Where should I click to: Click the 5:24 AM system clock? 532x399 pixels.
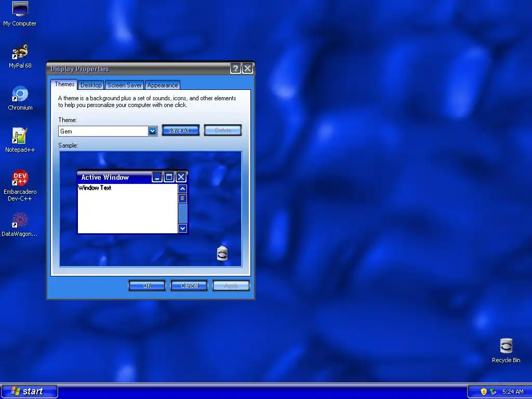tap(513, 392)
